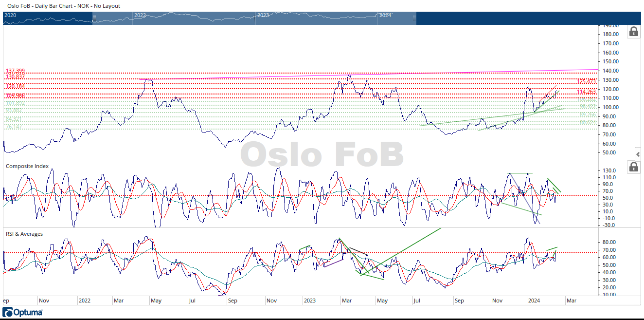Click 150.00 on the price scale
644x320 pixels.
point(610,61)
